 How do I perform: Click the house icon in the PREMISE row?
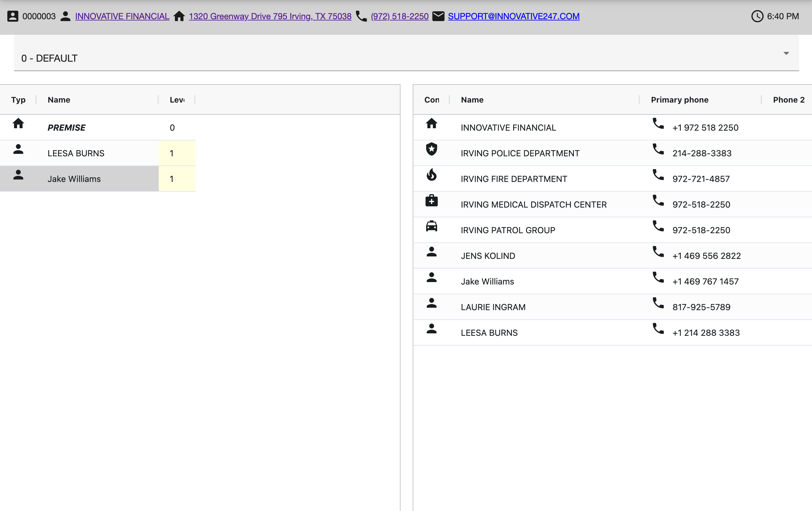click(x=18, y=123)
